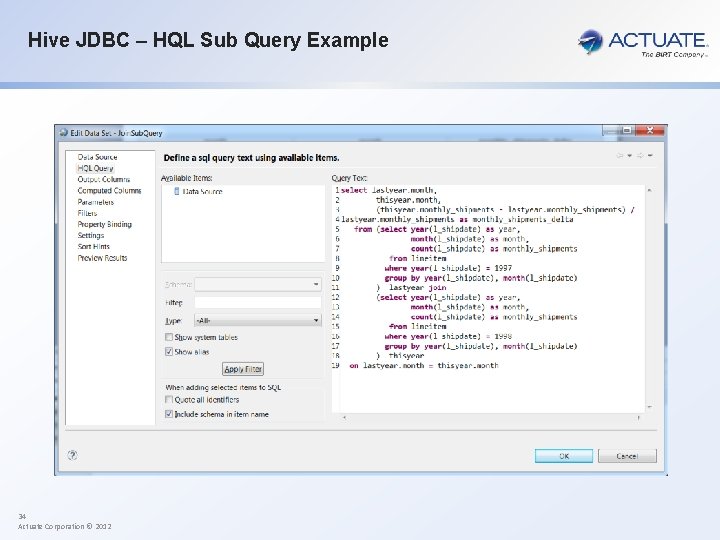Click query line ") thisyear" on line 18
Screen dimensions: 720x540
pyautogui.click(x=400, y=356)
